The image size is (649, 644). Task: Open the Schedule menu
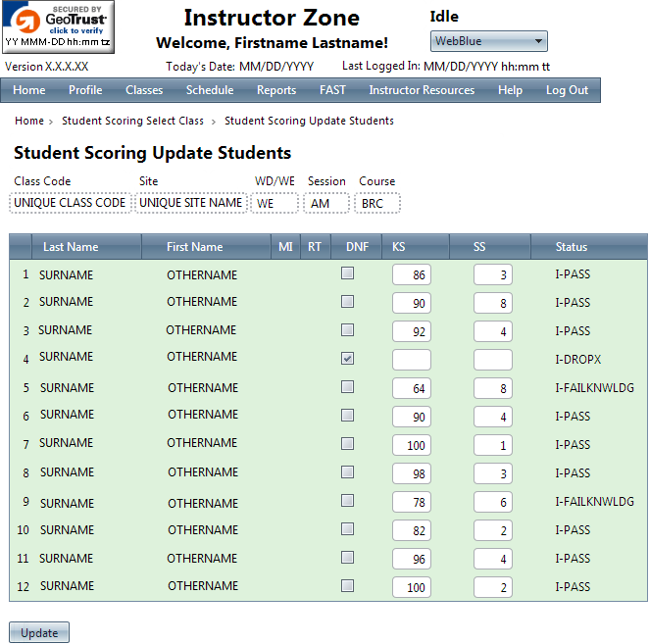pyautogui.click(x=210, y=90)
